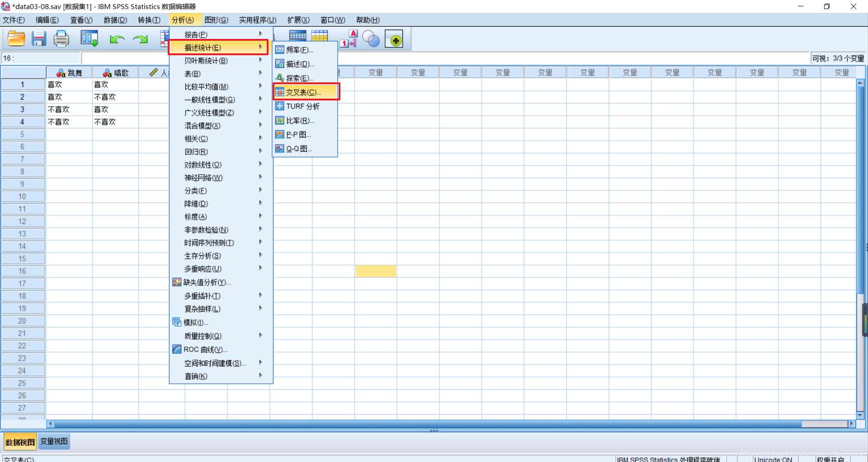868x462 pixels.
Task: Switch to 变量视图 tab
Action: (54, 441)
